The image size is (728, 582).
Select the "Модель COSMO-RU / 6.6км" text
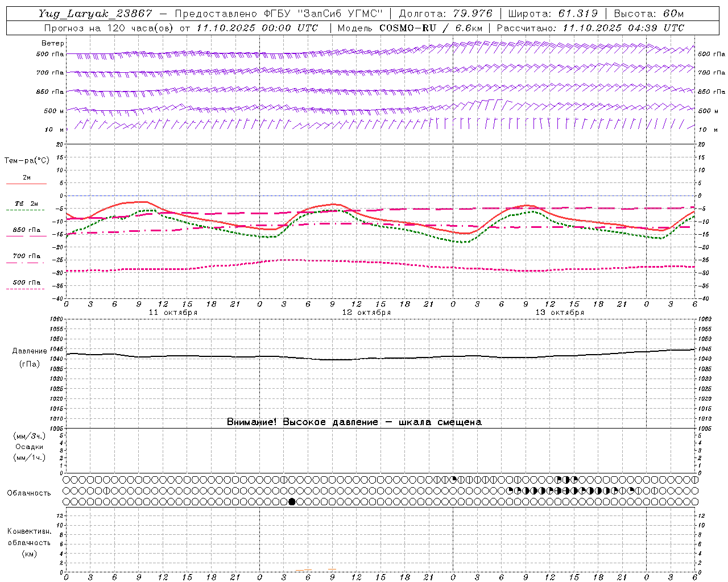(410, 28)
